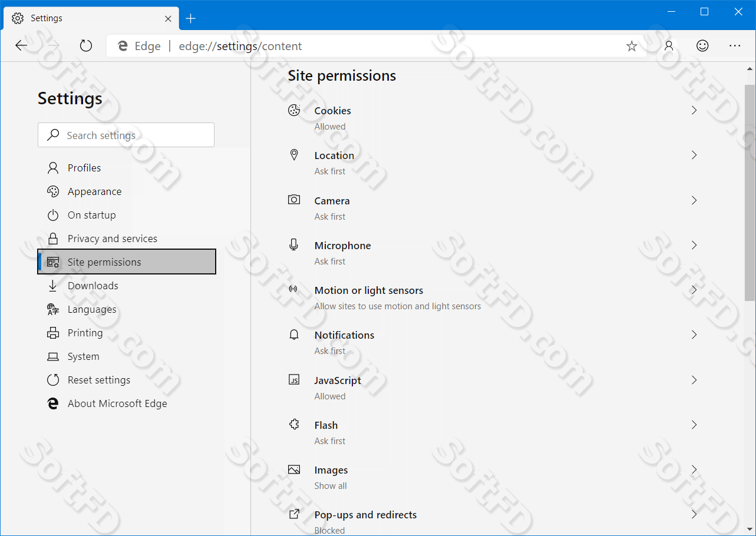The width and height of the screenshot is (756, 536).
Task: Open the profile icon in the toolbar
Action: (669, 46)
